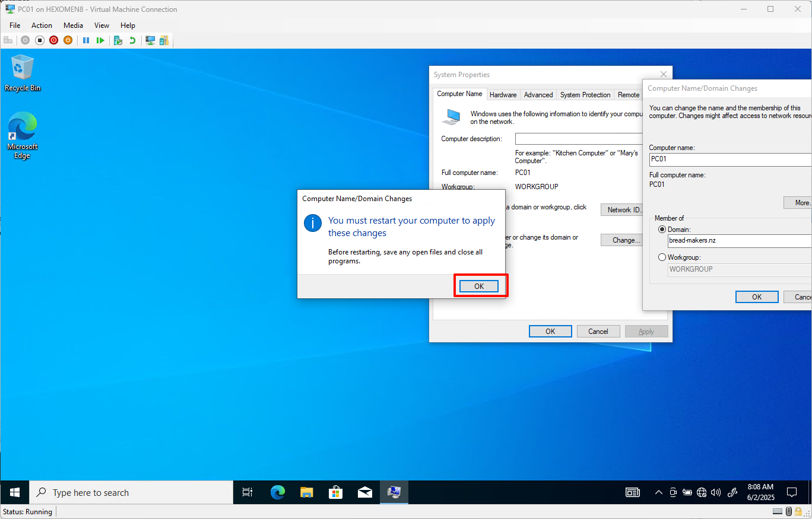Viewport: 812px width, 519px height.
Task: Click the mouse status icon in status bar
Action: pos(789,511)
